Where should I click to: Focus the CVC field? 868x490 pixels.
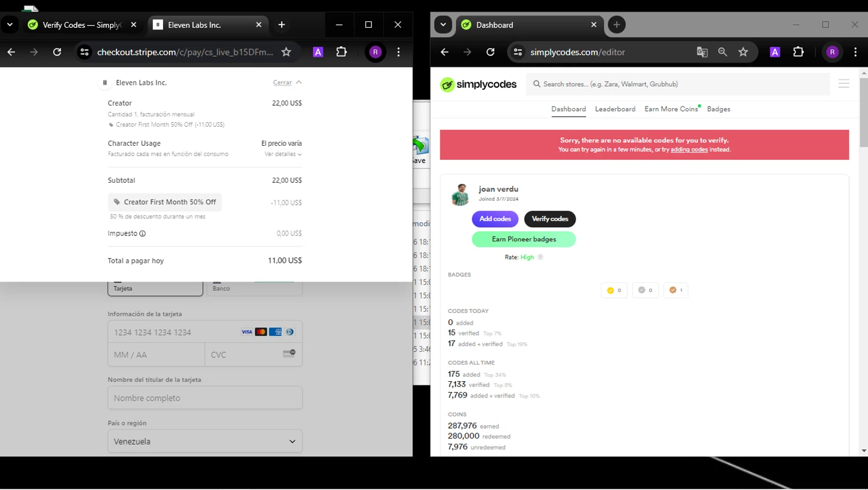pyautogui.click(x=253, y=355)
